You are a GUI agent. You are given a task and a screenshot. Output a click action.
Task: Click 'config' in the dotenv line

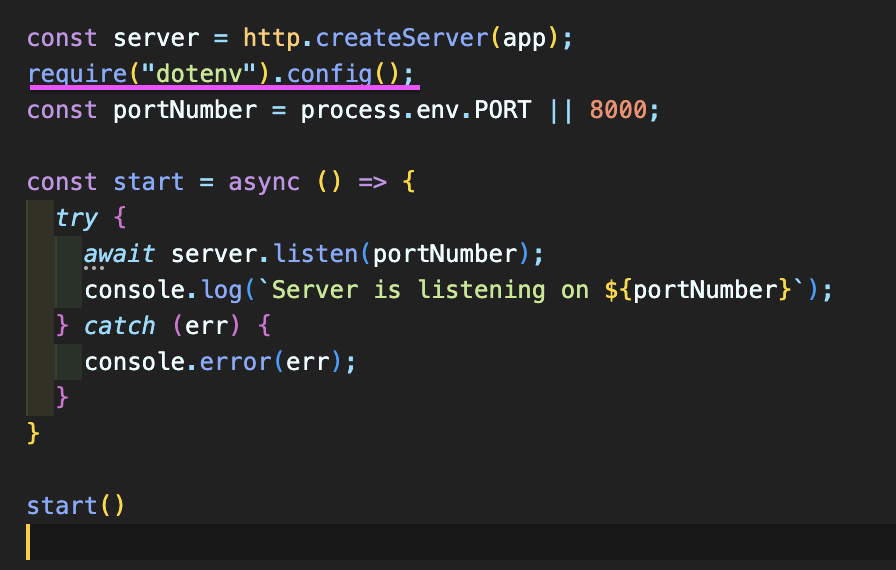329,74
